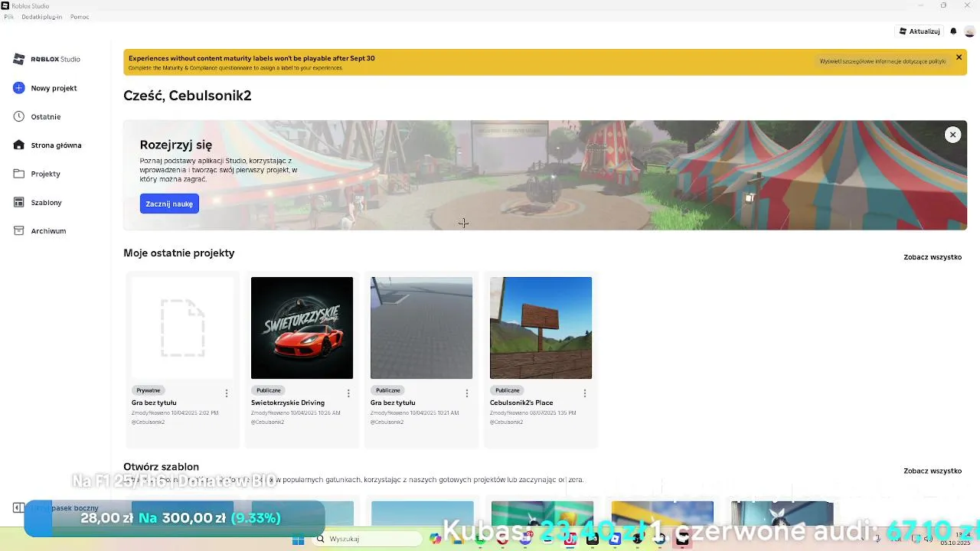Click the 'Rozejrzyj się' banner heading
The image size is (980, 551).
click(176, 145)
